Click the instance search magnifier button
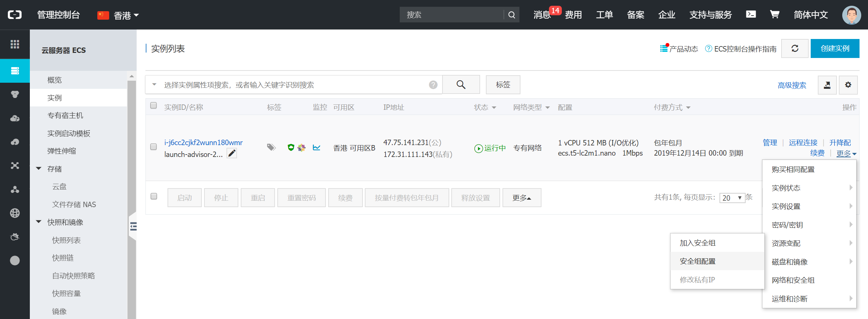This screenshot has height=319, width=868. (x=461, y=84)
